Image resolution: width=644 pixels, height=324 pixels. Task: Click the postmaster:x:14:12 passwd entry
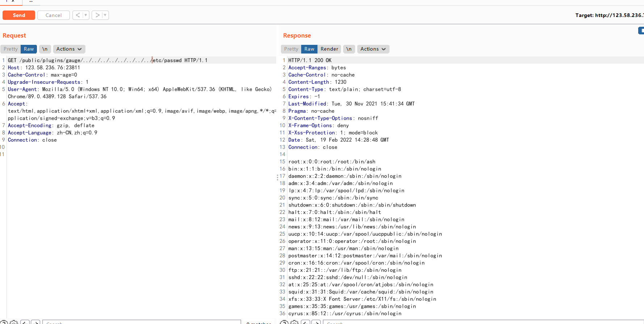tap(365, 256)
